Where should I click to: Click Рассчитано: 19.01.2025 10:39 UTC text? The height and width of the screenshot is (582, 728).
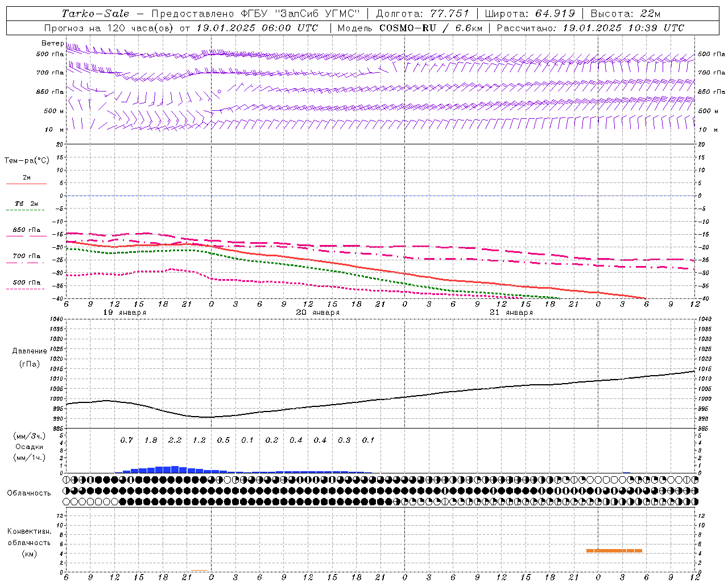click(x=590, y=28)
